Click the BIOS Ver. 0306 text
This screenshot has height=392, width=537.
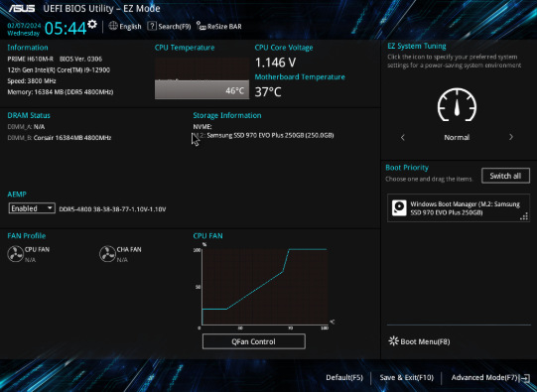click(80, 59)
